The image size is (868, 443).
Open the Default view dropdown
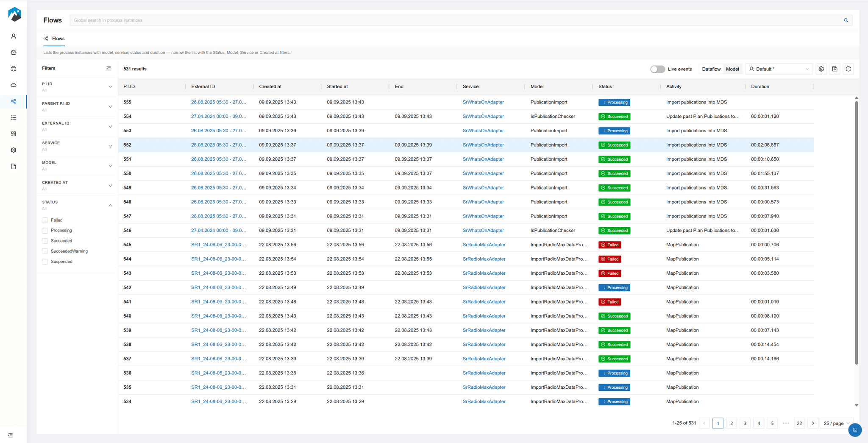(x=779, y=69)
